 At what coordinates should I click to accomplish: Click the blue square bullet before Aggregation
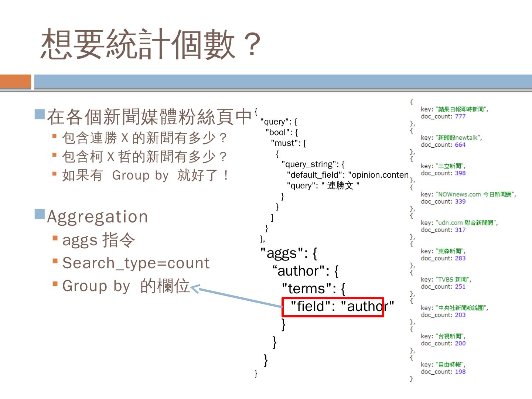coord(40,214)
